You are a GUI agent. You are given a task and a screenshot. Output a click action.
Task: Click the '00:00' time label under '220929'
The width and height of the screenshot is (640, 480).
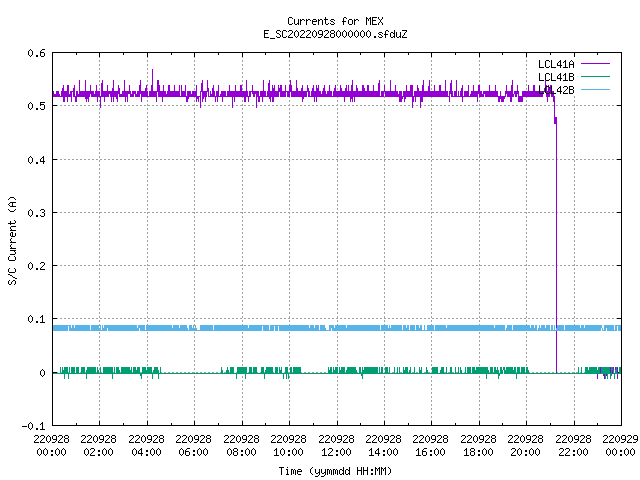(620, 452)
